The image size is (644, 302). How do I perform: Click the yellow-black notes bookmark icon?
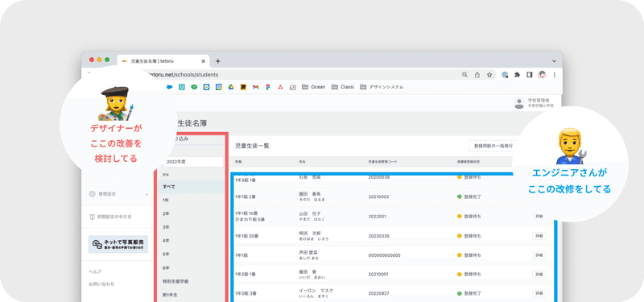[x=243, y=87]
